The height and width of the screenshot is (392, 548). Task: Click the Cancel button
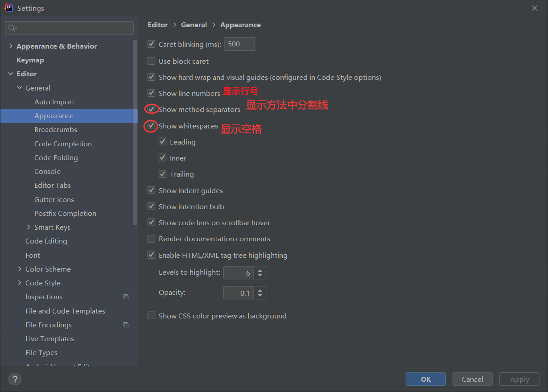472,379
